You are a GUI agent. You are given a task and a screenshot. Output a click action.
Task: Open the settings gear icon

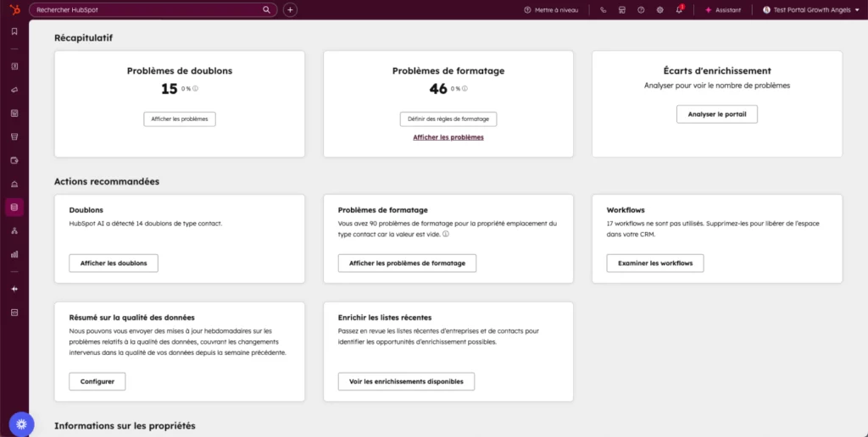point(659,10)
